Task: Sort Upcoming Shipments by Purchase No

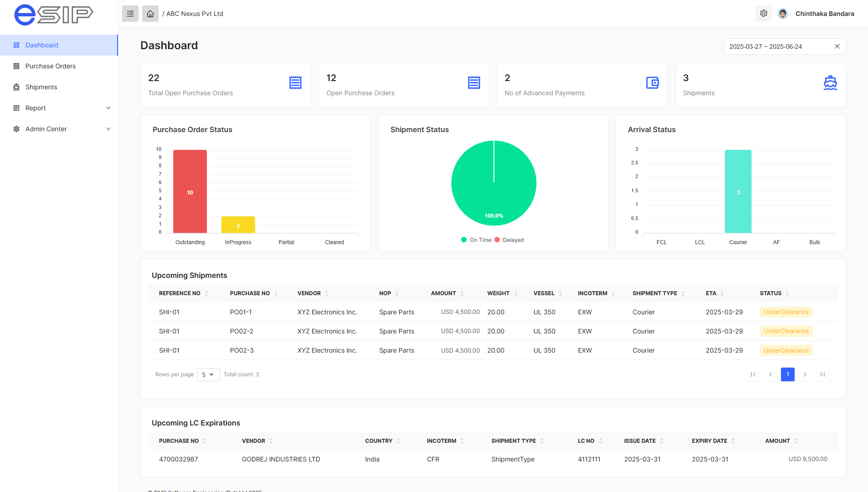Action: (276, 293)
